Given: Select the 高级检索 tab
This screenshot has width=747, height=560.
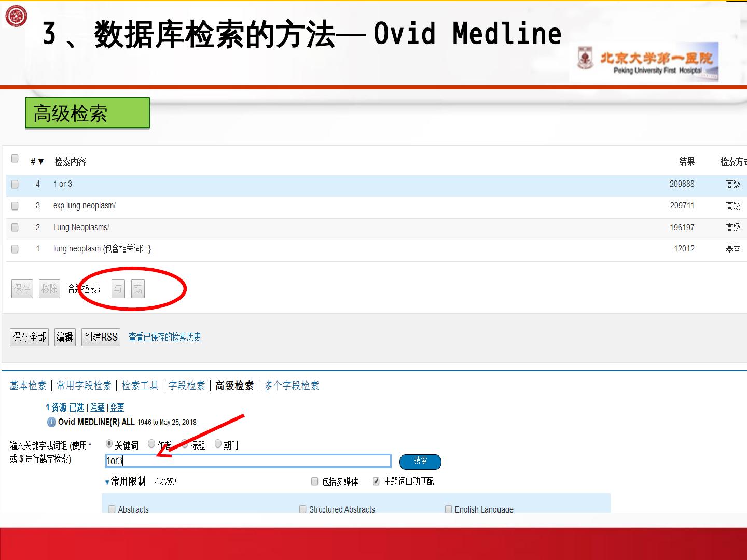Looking at the screenshot, I should pyautogui.click(x=234, y=386).
